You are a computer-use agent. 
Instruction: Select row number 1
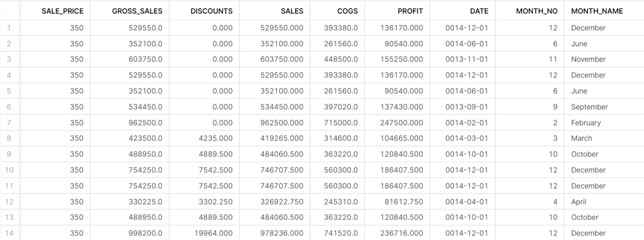[10, 28]
